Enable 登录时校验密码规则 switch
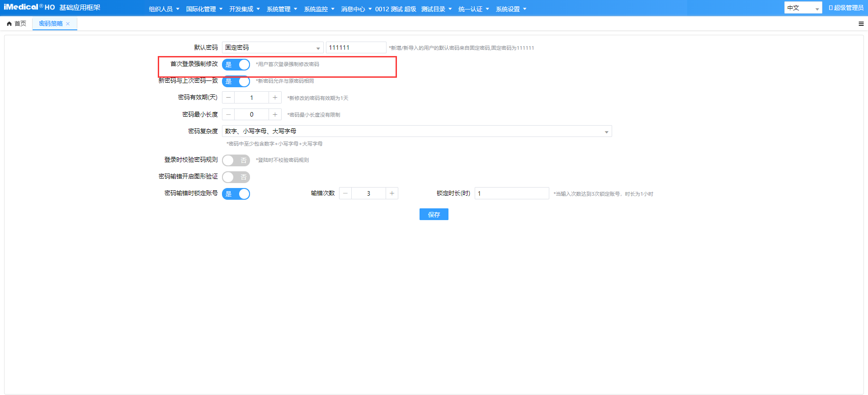The image size is (868, 395). (x=236, y=160)
